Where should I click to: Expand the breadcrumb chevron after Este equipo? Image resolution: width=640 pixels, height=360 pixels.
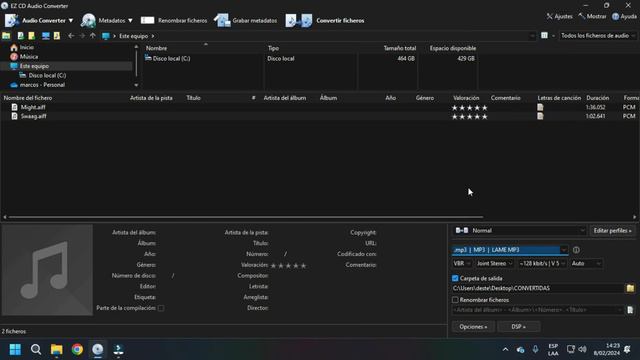[x=153, y=36]
